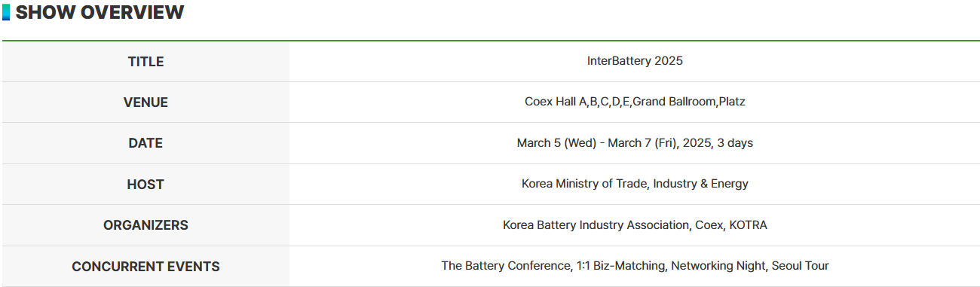The height and width of the screenshot is (287, 980).
Task: Click the 3 days text in date row
Action: pyautogui.click(x=735, y=143)
